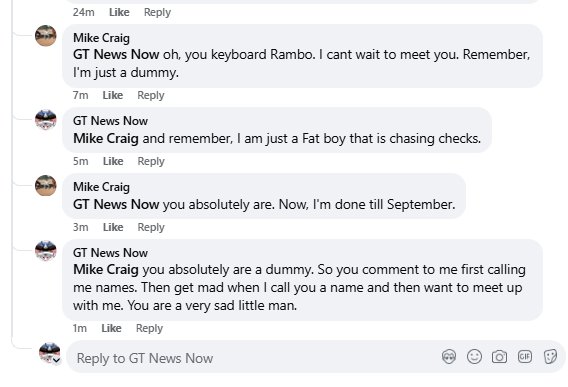
Task: Like GT News Now's Fat boy comment
Action: (x=113, y=161)
